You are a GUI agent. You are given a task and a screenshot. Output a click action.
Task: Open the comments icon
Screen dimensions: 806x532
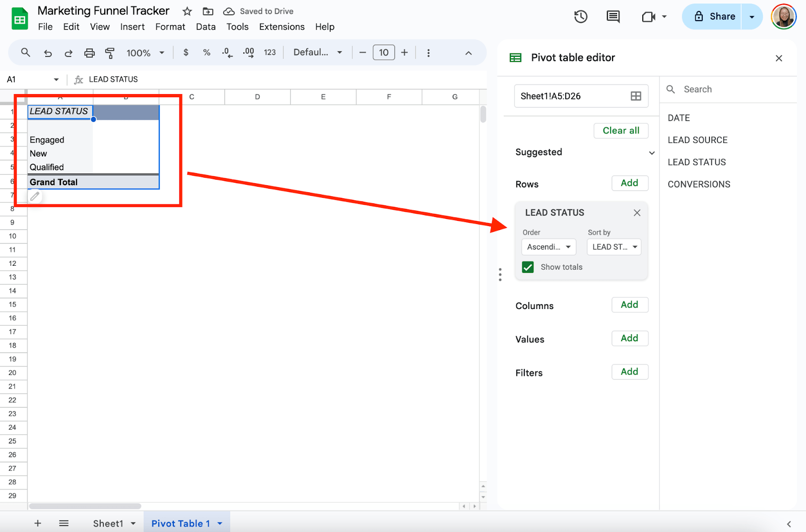click(613, 17)
